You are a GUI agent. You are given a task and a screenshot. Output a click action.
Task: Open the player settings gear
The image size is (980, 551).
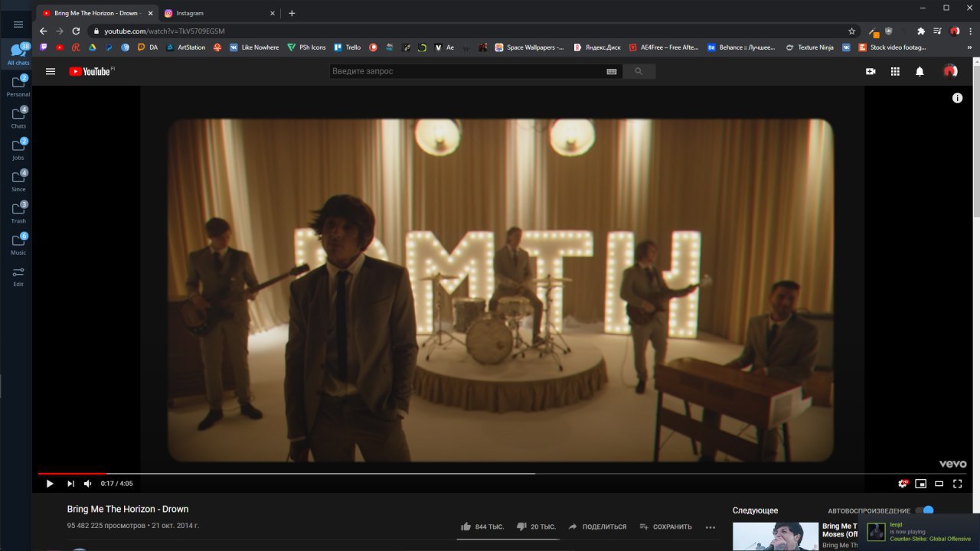(x=903, y=484)
